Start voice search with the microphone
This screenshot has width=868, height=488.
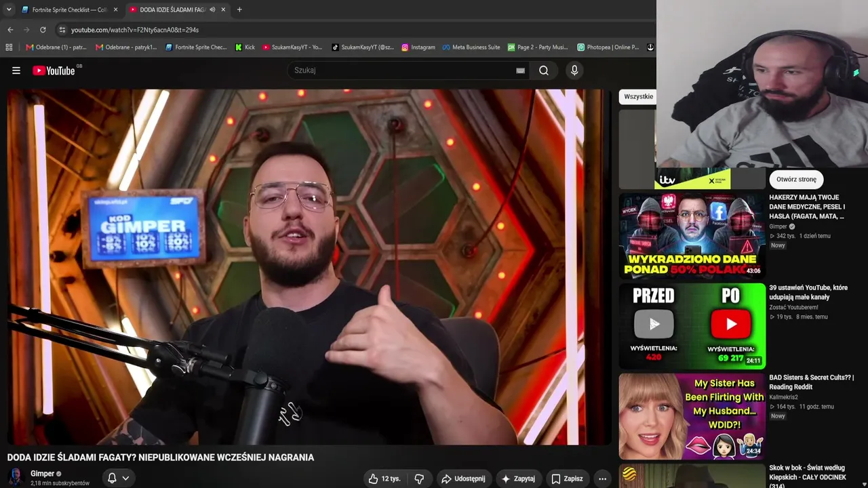tap(574, 70)
